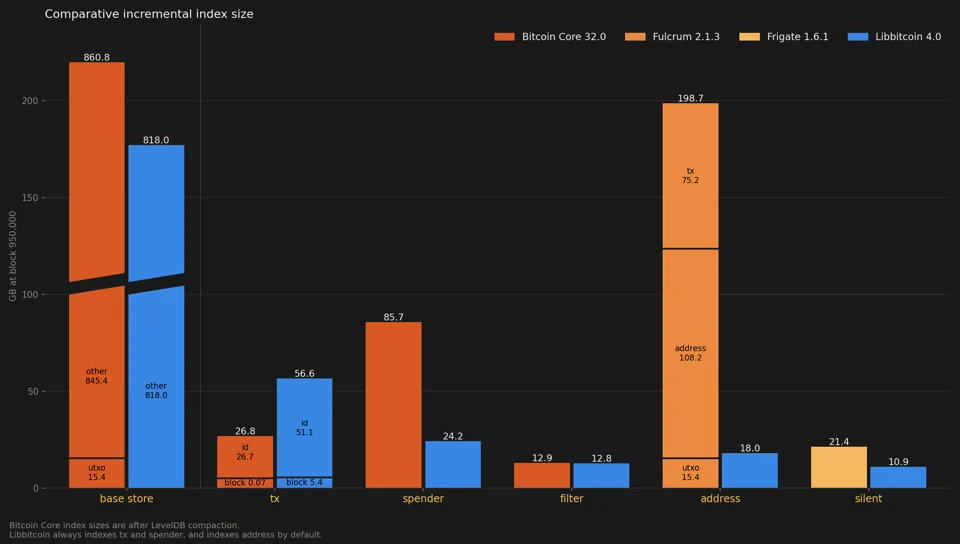Click the y-axis label 'GB at block 950,000'
Screen dimensions: 960x544
coord(13,256)
